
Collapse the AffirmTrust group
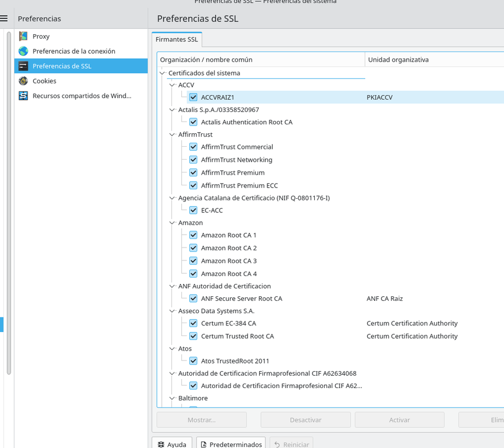(x=172, y=134)
